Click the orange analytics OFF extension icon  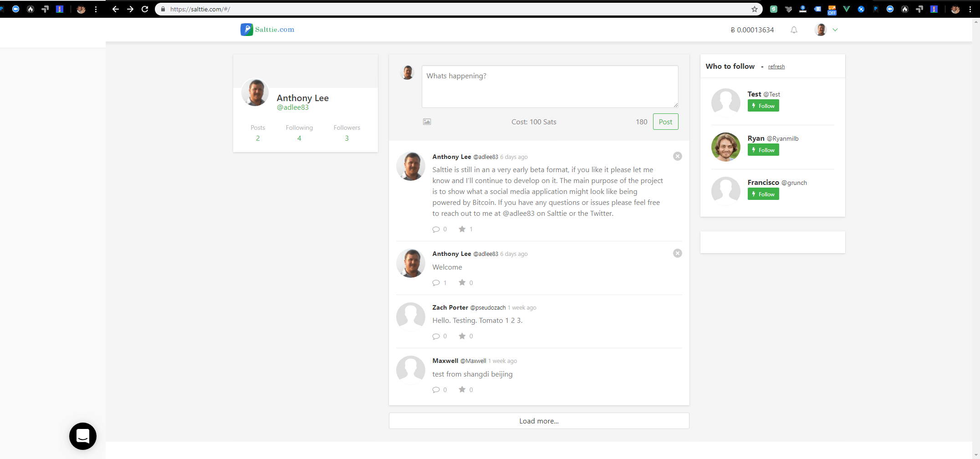[832, 10]
